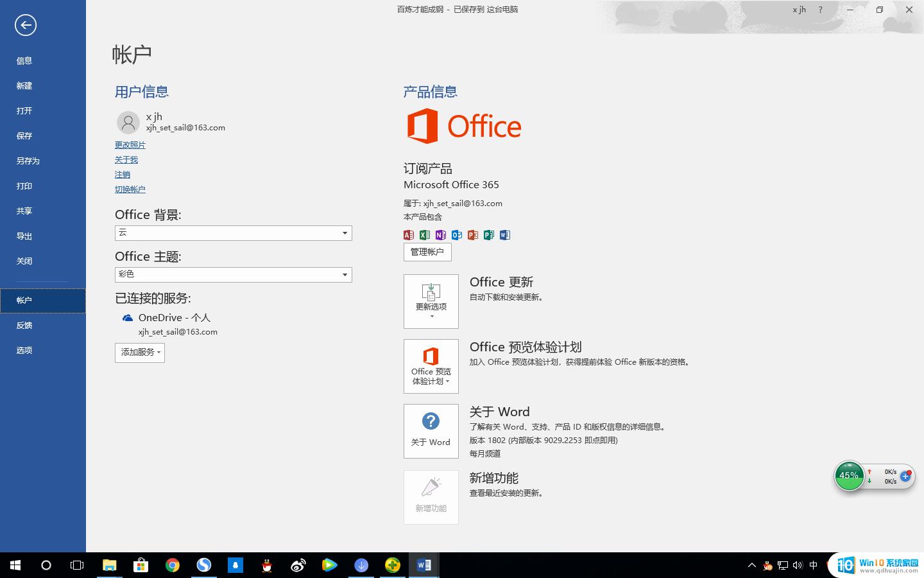Screen dimensions: 924x578
Task: Select 共享 in the sidebar
Action: click(x=43, y=211)
